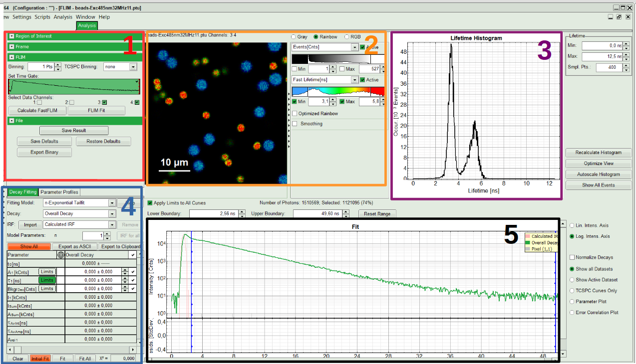
Task: Enable data channel 1 checkbox
Action: pyautogui.click(x=39, y=102)
